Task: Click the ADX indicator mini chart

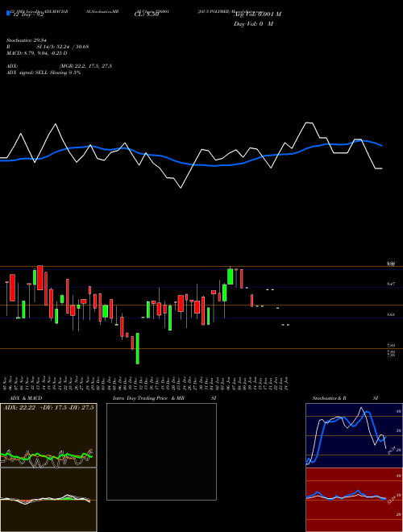Action: (48, 435)
